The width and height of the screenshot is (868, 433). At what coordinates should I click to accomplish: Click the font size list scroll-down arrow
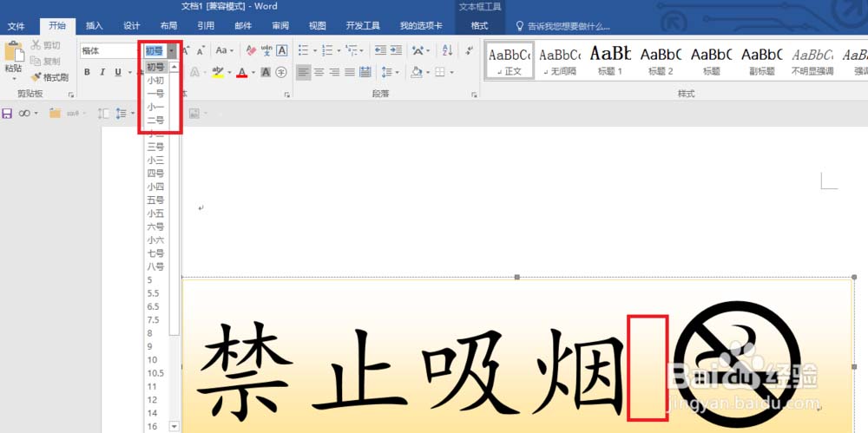174,426
